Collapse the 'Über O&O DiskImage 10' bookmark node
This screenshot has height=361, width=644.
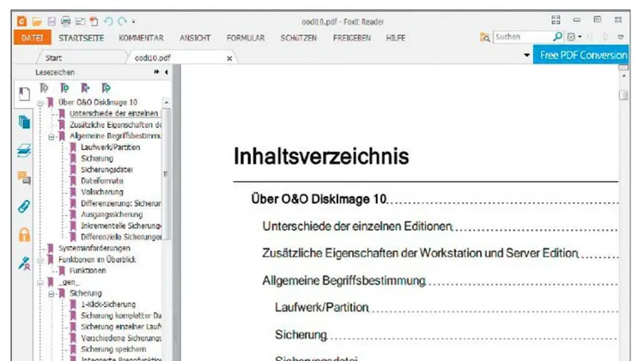point(40,103)
